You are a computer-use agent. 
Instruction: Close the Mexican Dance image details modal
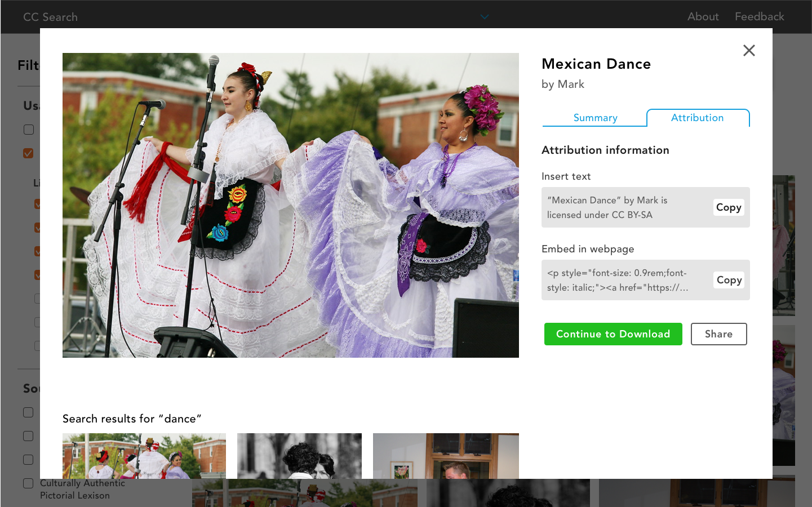tap(749, 50)
